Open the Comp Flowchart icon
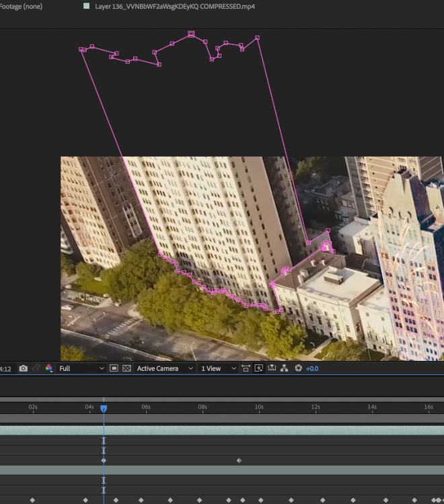 pyautogui.click(x=284, y=368)
